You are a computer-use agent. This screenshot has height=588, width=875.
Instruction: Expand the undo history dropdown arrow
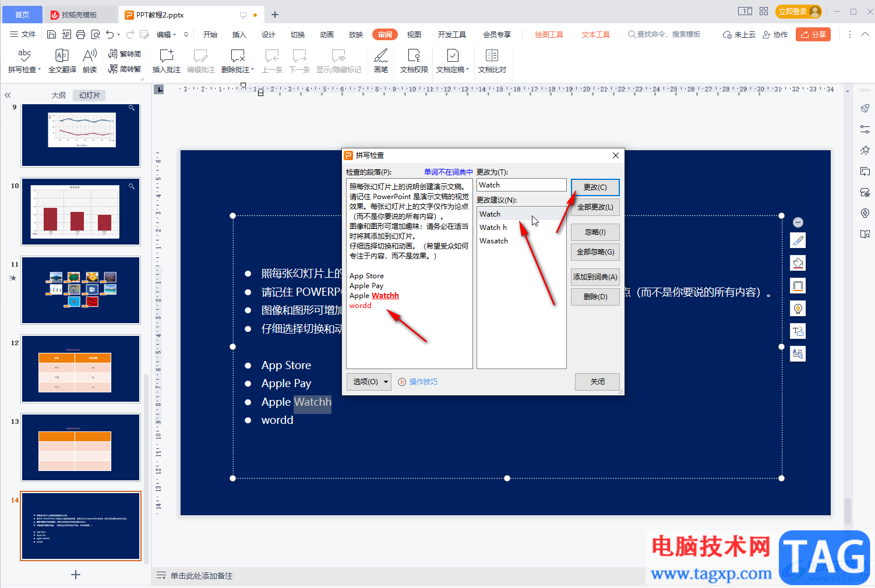(x=119, y=34)
